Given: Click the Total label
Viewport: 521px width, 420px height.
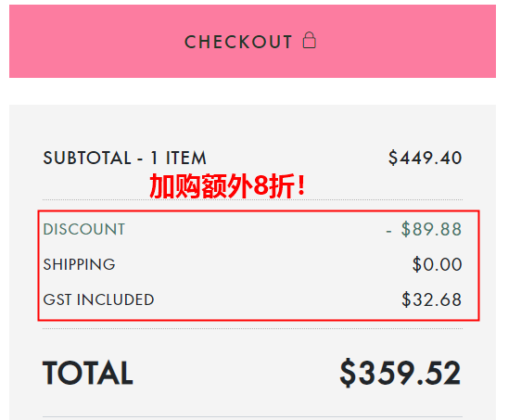Looking at the screenshot, I should pos(88,373).
